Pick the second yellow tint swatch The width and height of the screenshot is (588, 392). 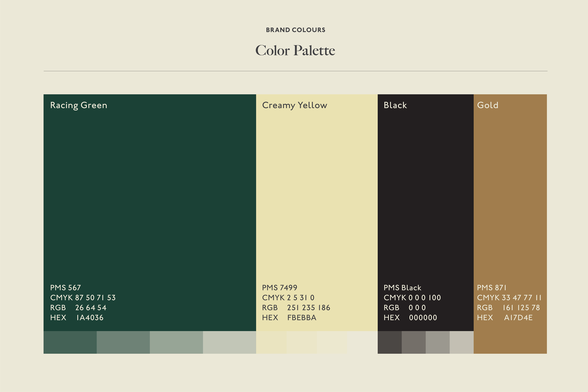[302, 342]
